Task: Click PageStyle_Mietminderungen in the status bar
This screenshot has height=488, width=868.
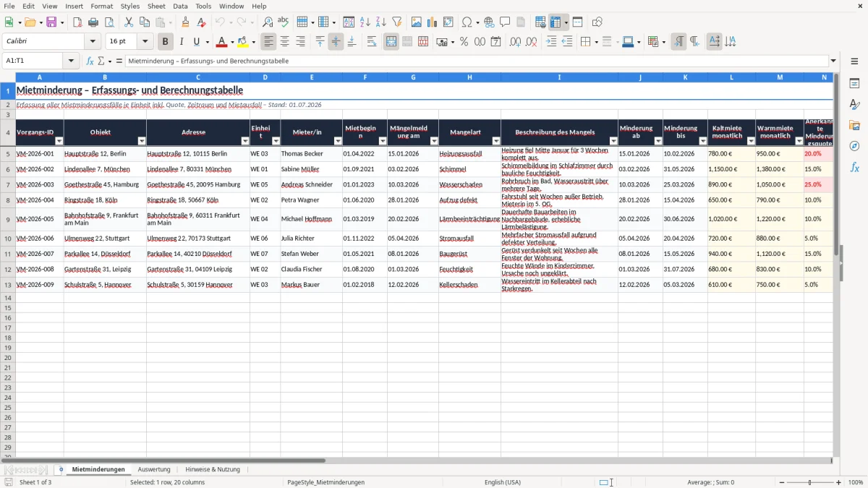Action: pyautogui.click(x=326, y=482)
